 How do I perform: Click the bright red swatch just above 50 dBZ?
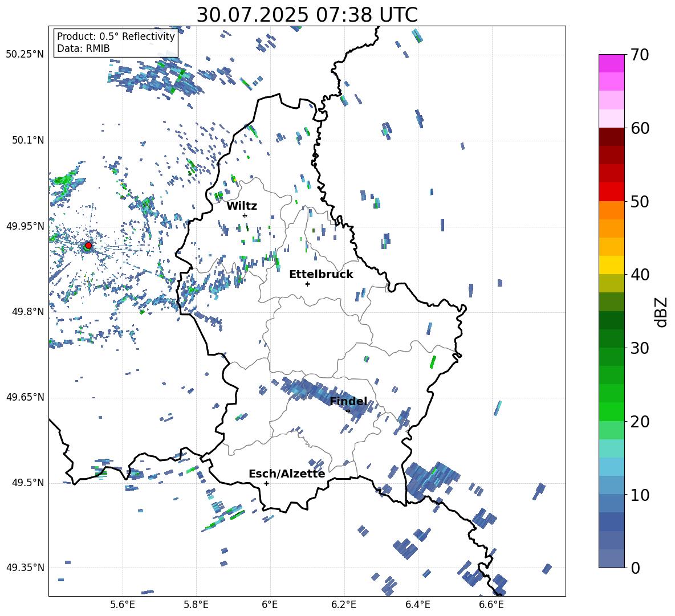click(611, 192)
